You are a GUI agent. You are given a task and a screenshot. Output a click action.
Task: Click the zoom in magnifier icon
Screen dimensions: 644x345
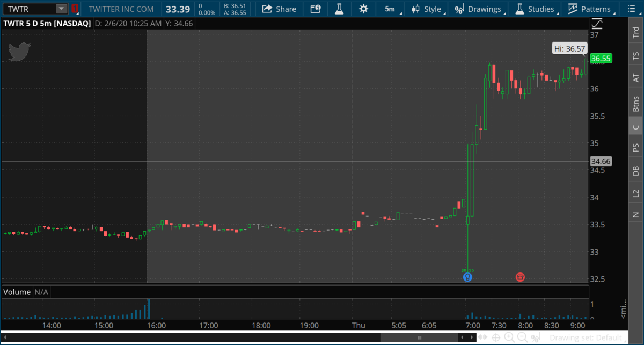(509, 337)
